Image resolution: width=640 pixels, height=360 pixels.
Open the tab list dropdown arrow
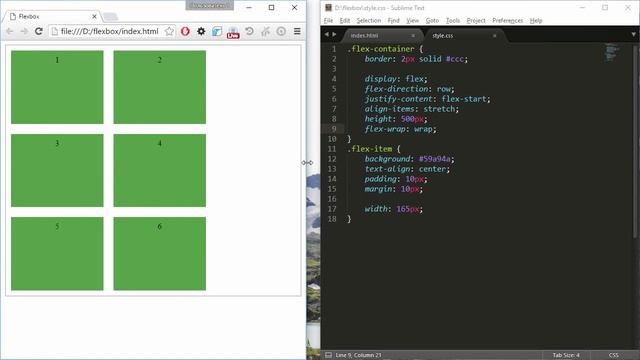(x=633, y=35)
